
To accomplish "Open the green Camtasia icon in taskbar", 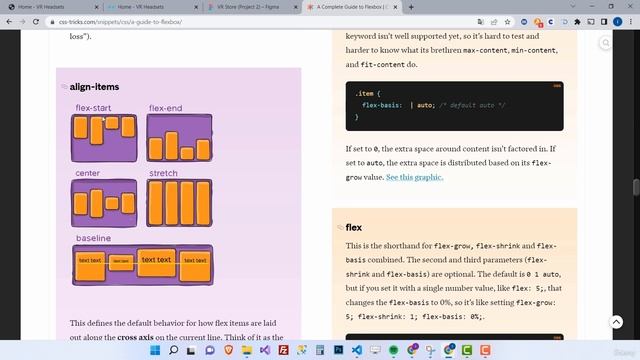I will [x=467, y=350].
